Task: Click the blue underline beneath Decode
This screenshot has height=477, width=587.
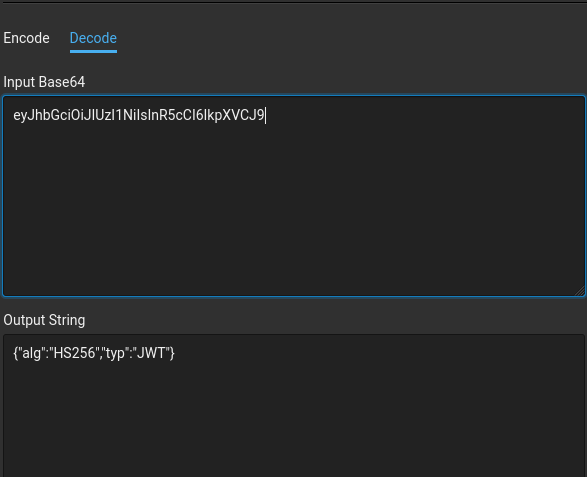Action: (93, 52)
